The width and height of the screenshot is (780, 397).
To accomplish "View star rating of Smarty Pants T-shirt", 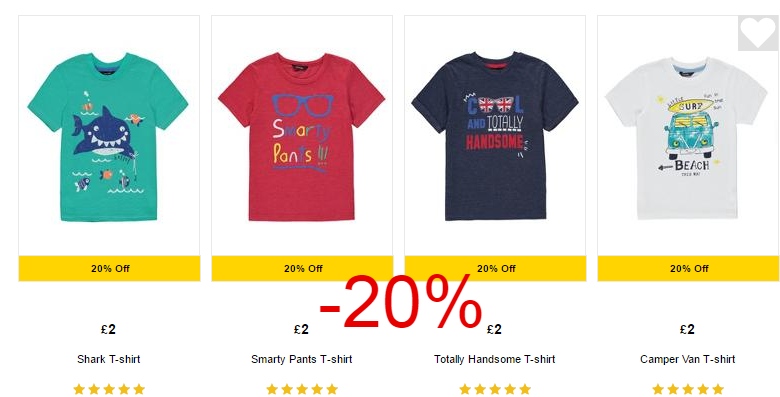I will pos(302,389).
